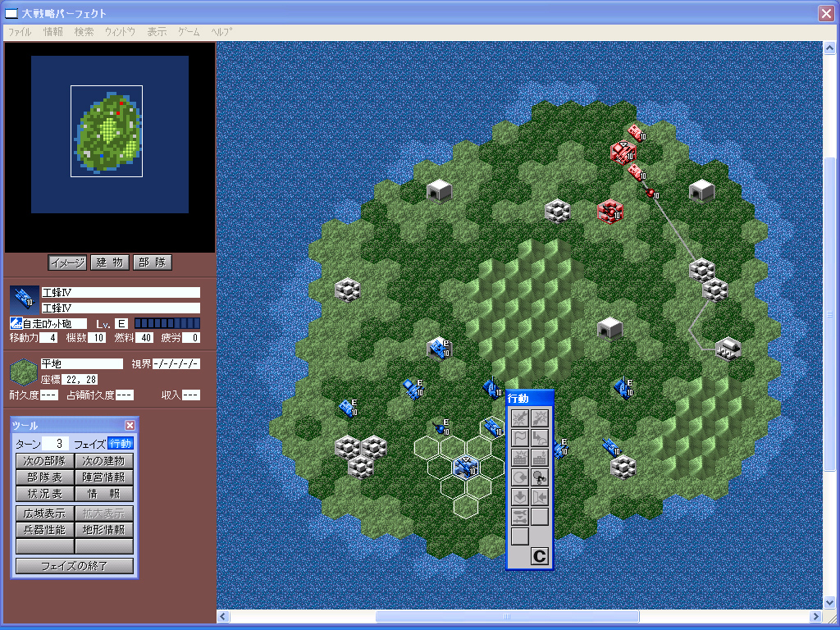Click the 次の部隊 button
The height and width of the screenshot is (630, 840).
coord(44,461)
